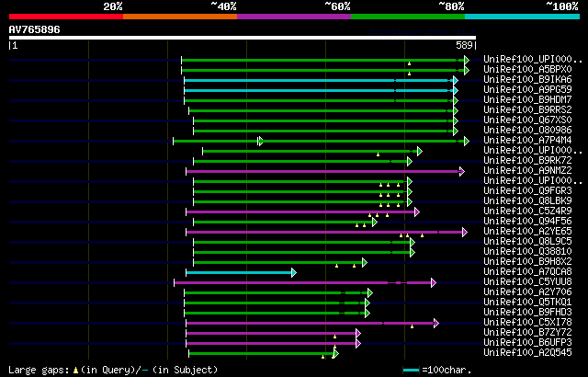Select the UniRef100_Q9FGR3 label
Screen dimensions: 588x377
pyautogui.click(x=527, y=191)
